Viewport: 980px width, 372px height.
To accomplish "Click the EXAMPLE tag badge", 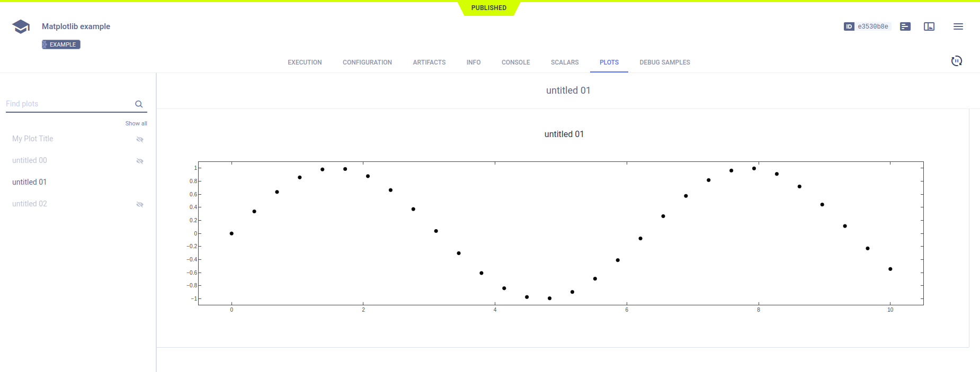I will pyautogui.click(x=61, y=44).
